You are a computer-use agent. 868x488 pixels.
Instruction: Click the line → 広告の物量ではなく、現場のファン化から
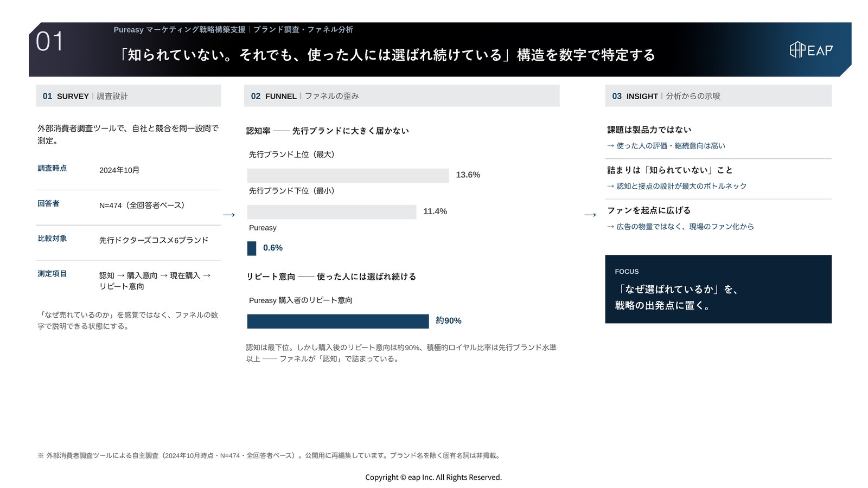point(681,227)
